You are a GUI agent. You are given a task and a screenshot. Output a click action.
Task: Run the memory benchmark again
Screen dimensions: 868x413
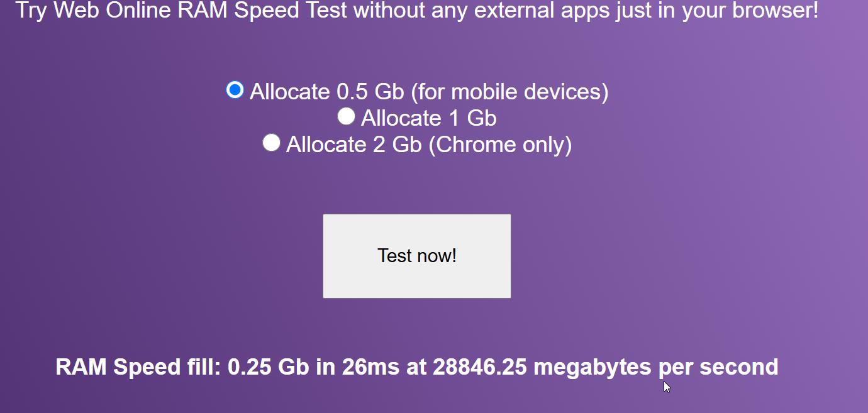(416, 256)
